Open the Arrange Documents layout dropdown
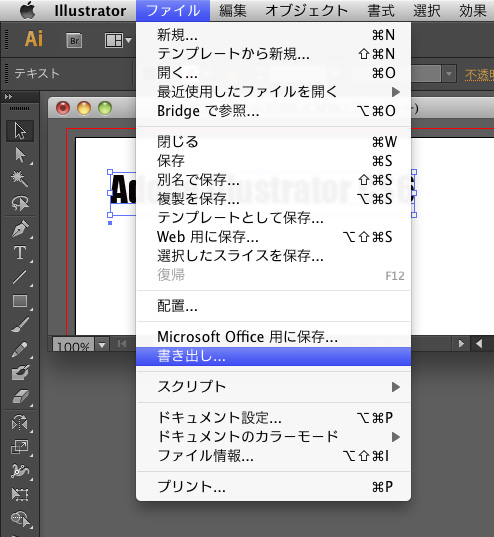 pos(118,40)
